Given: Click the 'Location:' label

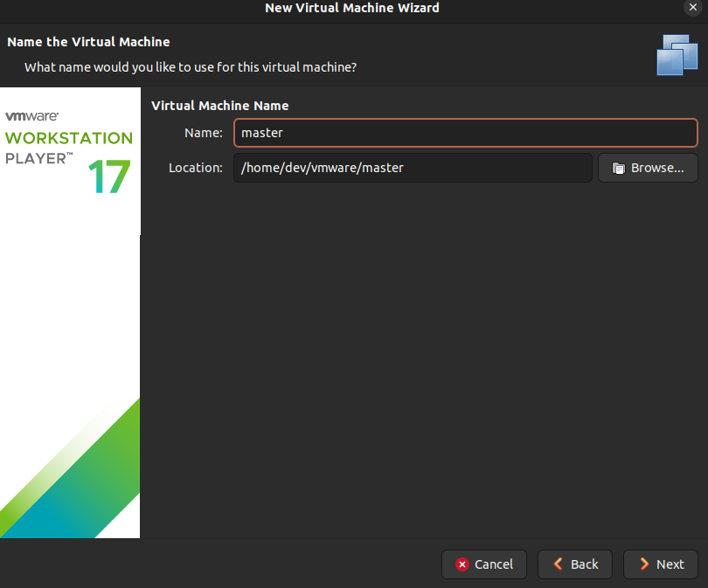Looking at the screenshot, I should pos(196,168).
